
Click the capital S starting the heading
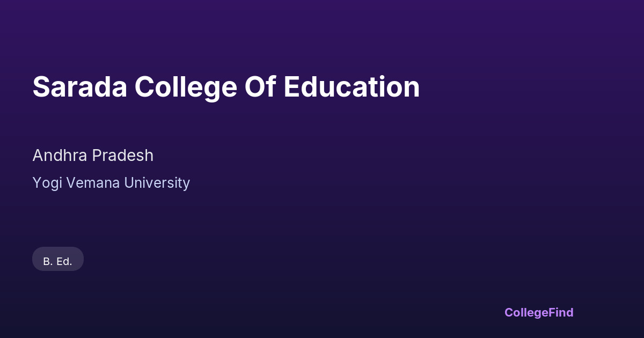click(41, 87)
